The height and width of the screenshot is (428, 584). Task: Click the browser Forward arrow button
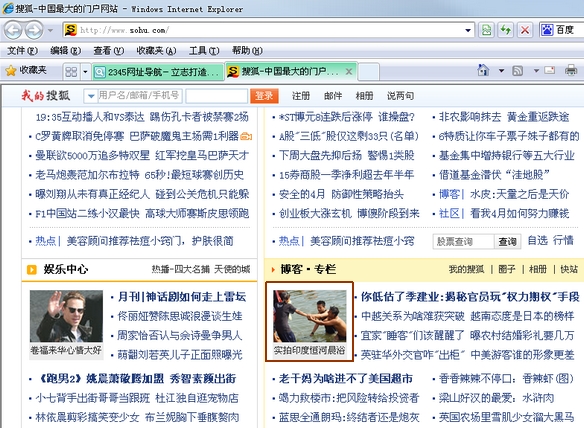point(34,30)
